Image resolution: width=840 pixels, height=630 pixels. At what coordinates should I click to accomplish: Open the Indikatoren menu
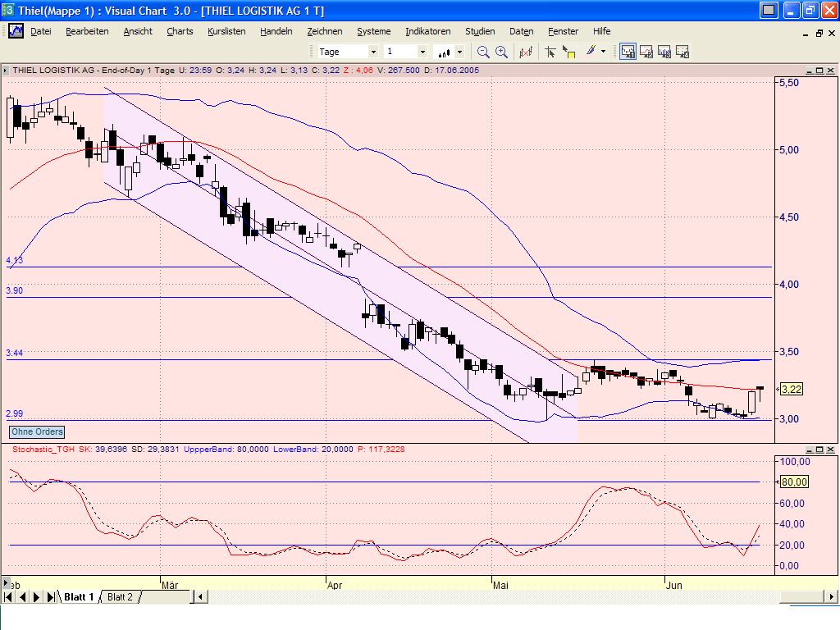click(x=427, y=31)
